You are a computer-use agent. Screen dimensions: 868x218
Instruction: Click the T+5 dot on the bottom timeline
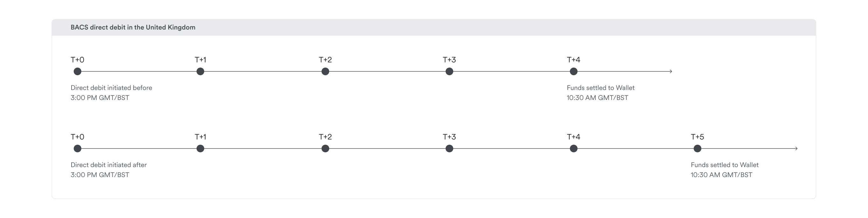coord(698,149)
